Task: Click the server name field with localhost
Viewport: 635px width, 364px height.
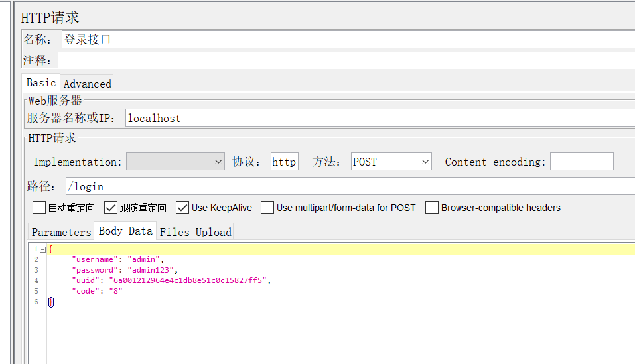Action: [380, 118]
